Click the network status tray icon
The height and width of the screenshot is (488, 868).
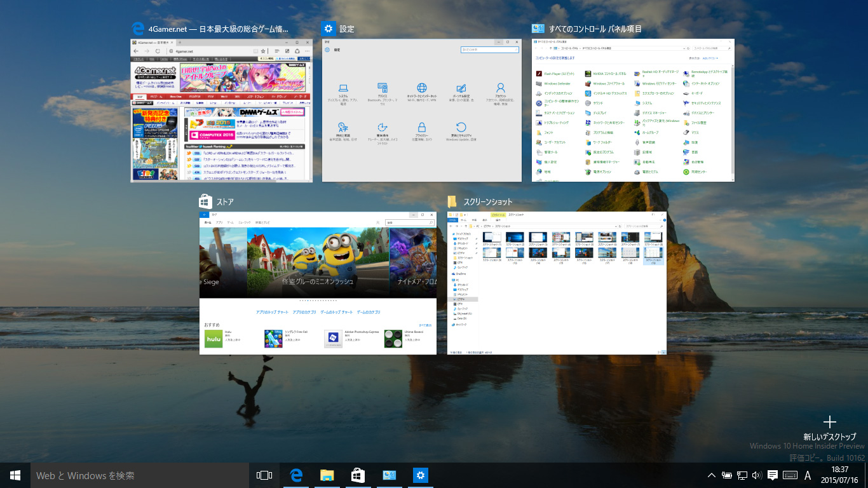742,475
